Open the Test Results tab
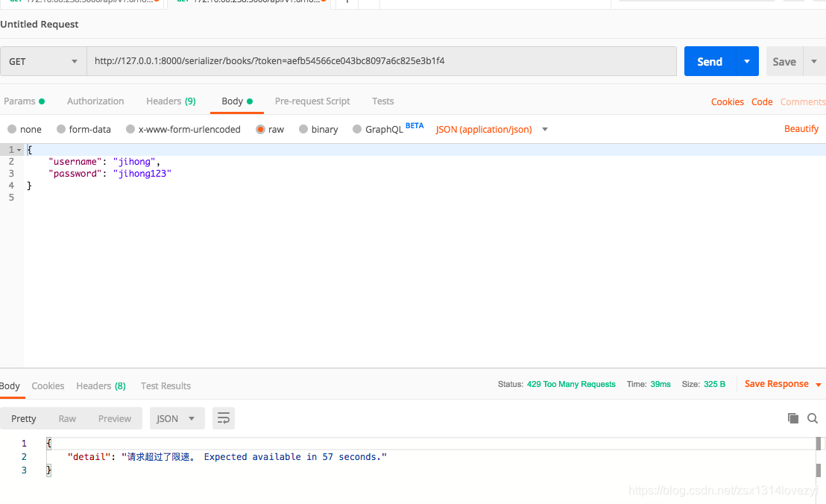826x504 pixels. pyautogui.click(x=165, y=386)
